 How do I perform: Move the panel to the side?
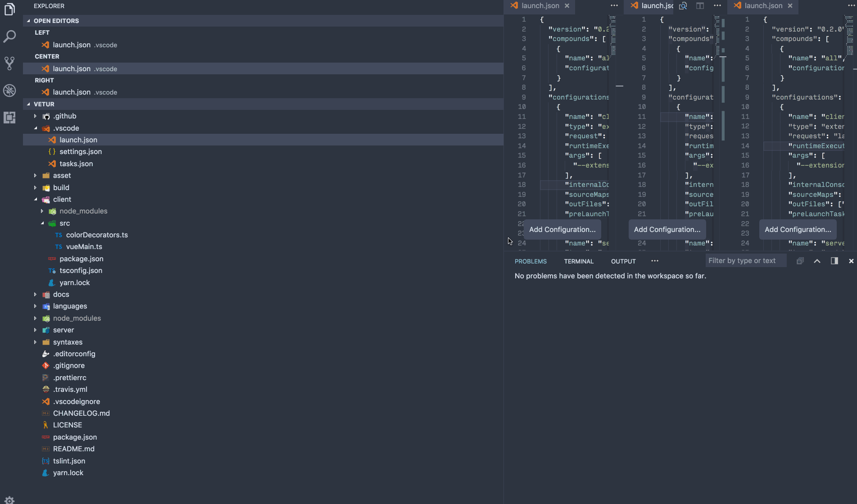coord(834,261)
